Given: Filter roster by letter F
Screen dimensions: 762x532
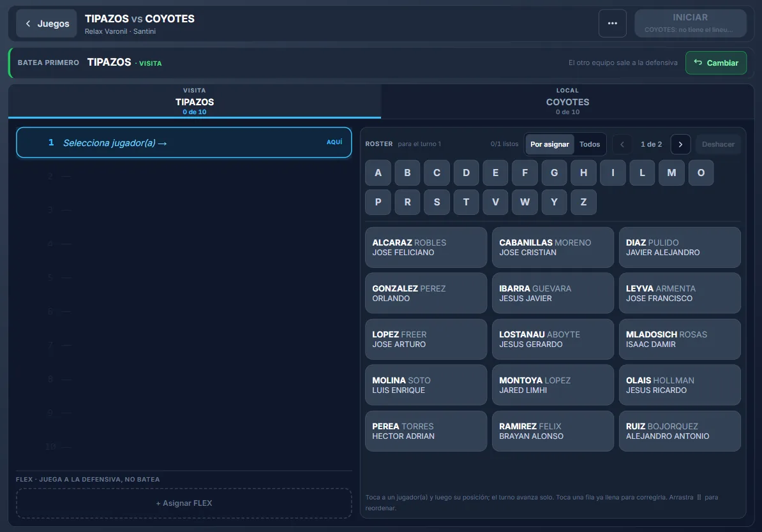Looking at the screenshot, I should coord(525,172).
